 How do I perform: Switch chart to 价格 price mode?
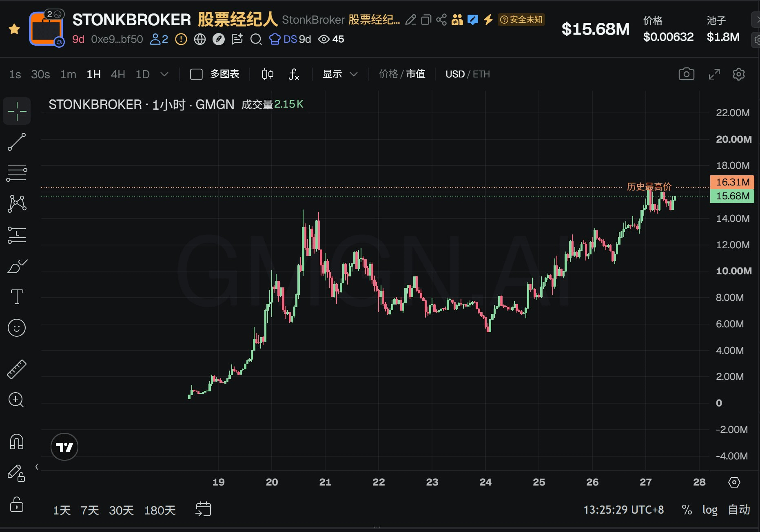pyautogui.click(x=388, y=74)
